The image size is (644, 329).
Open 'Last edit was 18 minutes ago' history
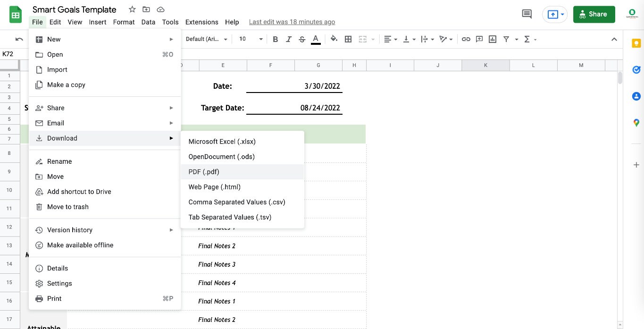pos(292,22)
